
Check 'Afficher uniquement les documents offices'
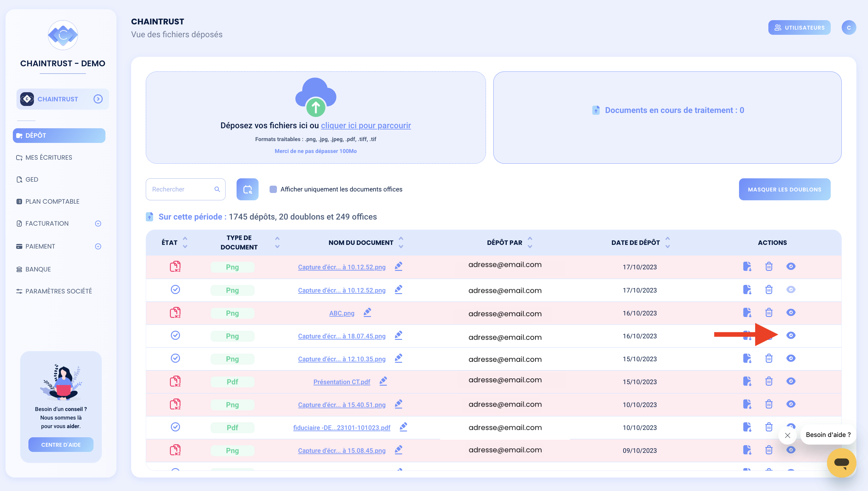(273, 189)
